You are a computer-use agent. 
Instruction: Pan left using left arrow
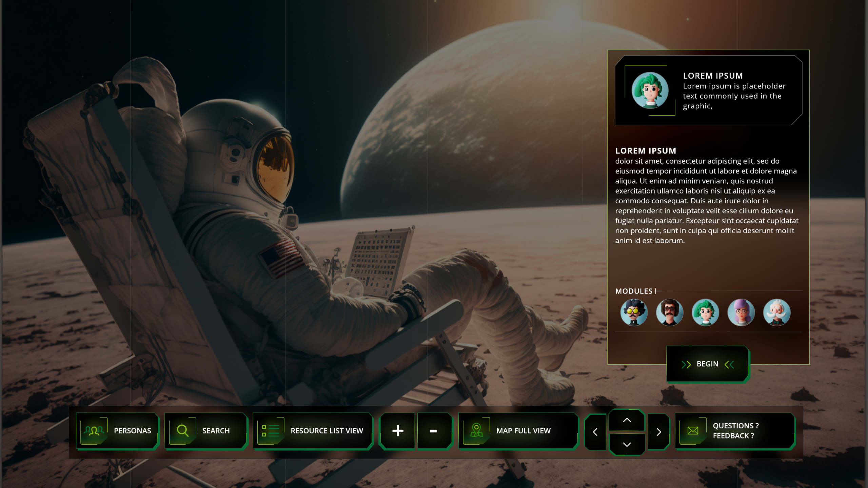(x=595, y=432)
